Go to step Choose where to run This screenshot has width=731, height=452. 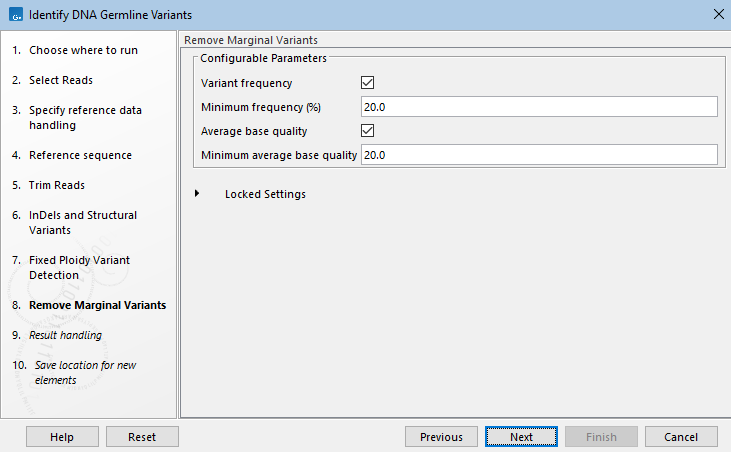coord(83,50)
